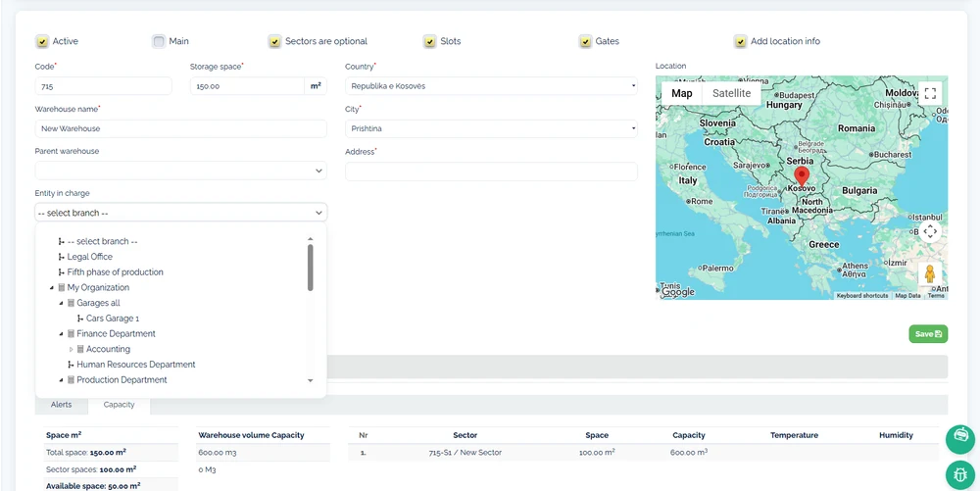Collapse the Production Department node

[61, 380]
